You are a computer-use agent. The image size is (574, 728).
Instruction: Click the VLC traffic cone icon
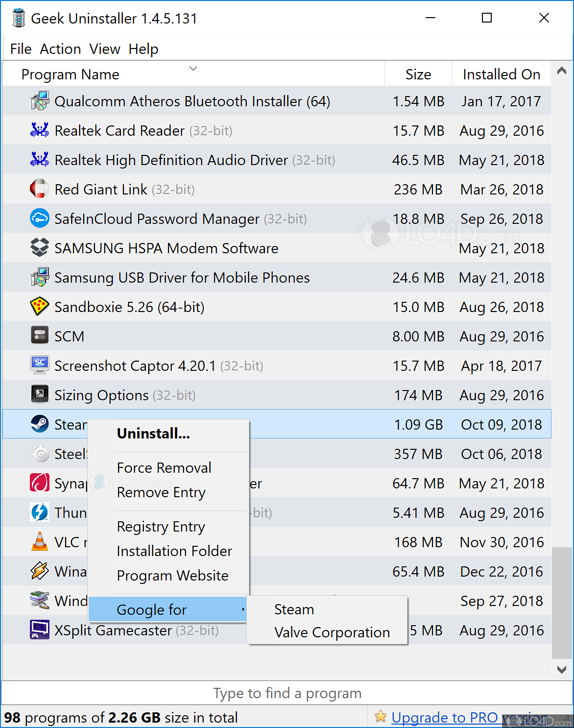pos(40,542)
